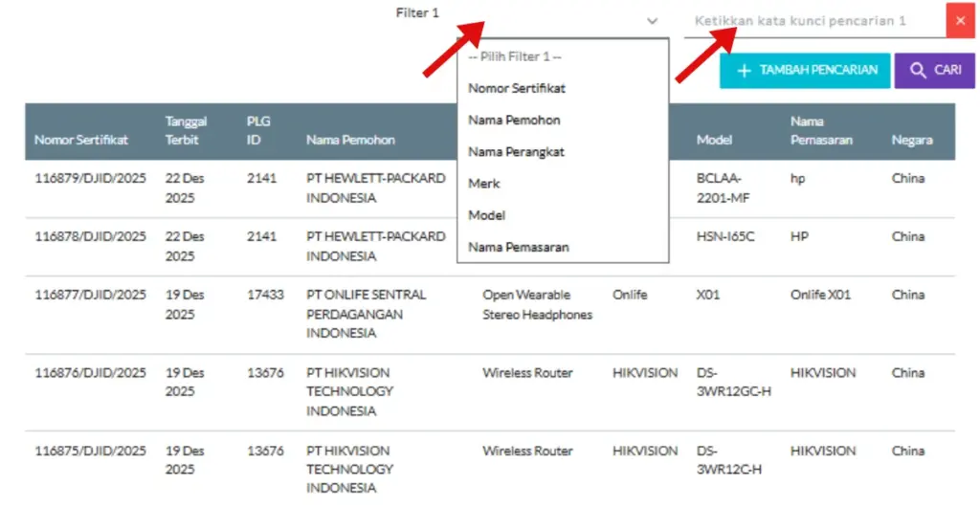Select 'Nama Pemasaran' filter option
The image size is (980, 507).
tap(519, 247)
